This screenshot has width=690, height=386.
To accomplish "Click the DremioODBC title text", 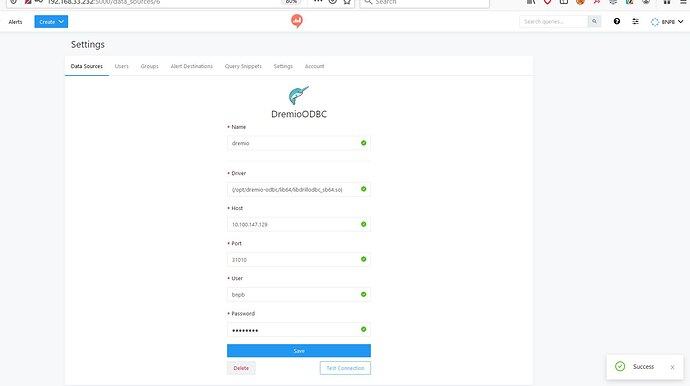I will [x=299, y=114].
